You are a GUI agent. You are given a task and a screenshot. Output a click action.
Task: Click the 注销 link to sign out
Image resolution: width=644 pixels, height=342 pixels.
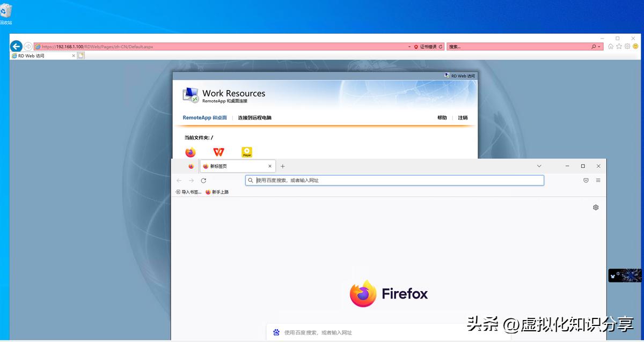click(462, 117)
